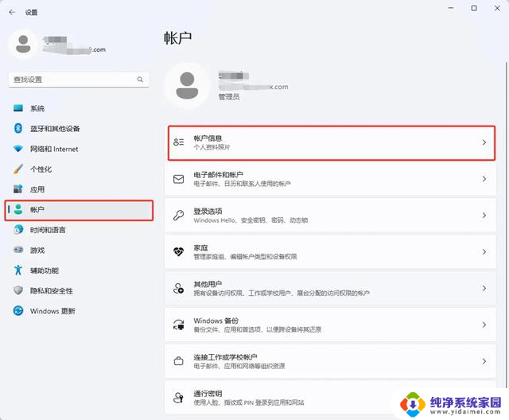The width and height of the screenshot is (509, 420).
Task: Click the 应用 apps icon
Action: 18,189
